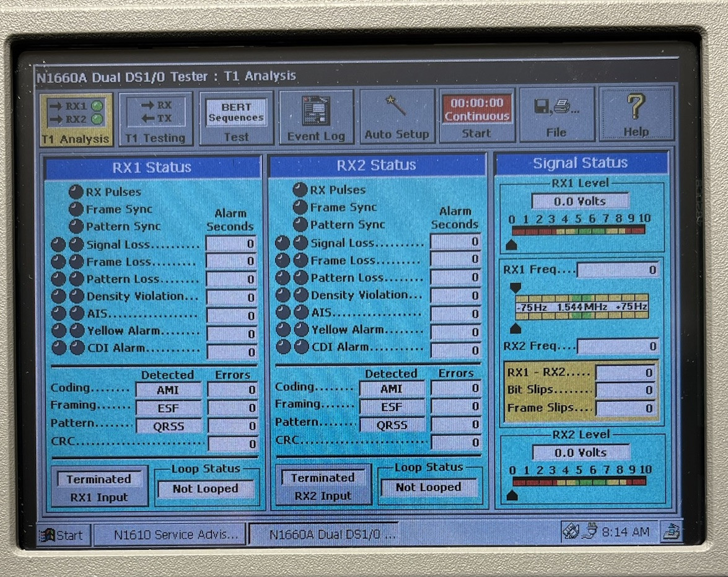Open the Windows Start menu
Viewport: 728px width, 577px height.
63,535
